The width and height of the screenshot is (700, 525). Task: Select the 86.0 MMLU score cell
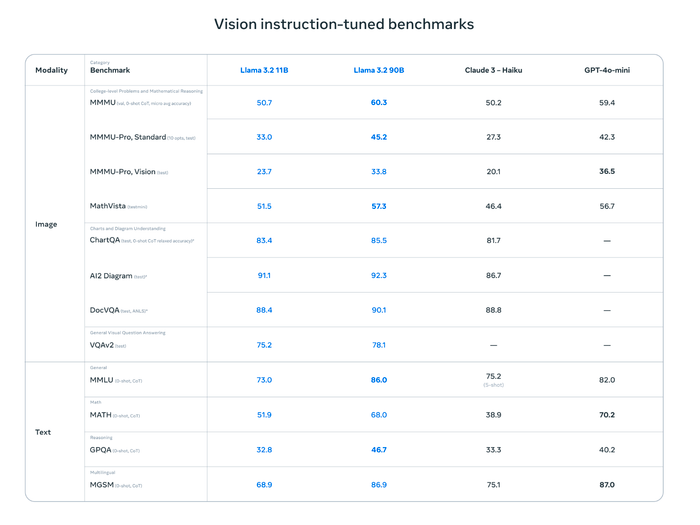click(x=379, y=380)
